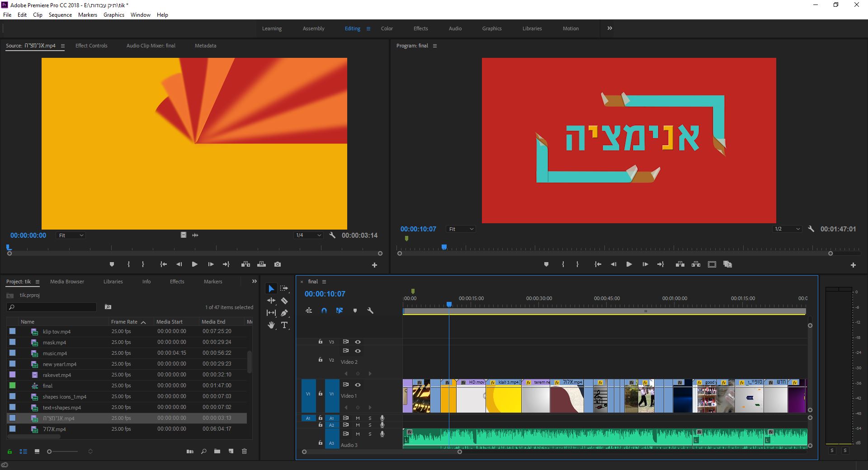Switch to the Color workspace
This screenshot has height=470, width=868.
point(387,28)
